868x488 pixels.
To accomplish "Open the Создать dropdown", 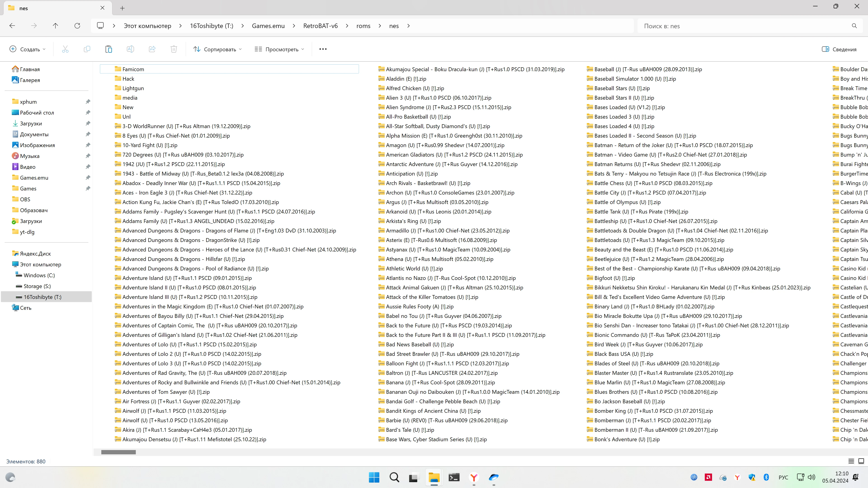I will (27, 49).
